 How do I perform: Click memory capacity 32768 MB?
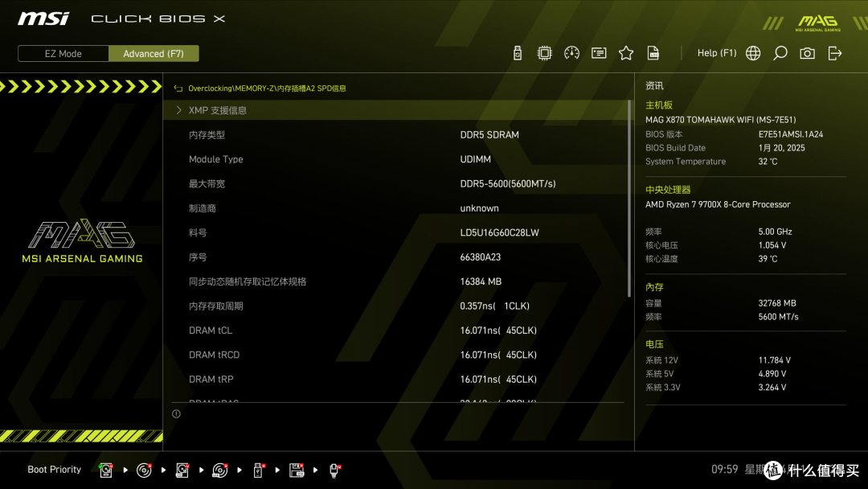(x=776, y=303)
